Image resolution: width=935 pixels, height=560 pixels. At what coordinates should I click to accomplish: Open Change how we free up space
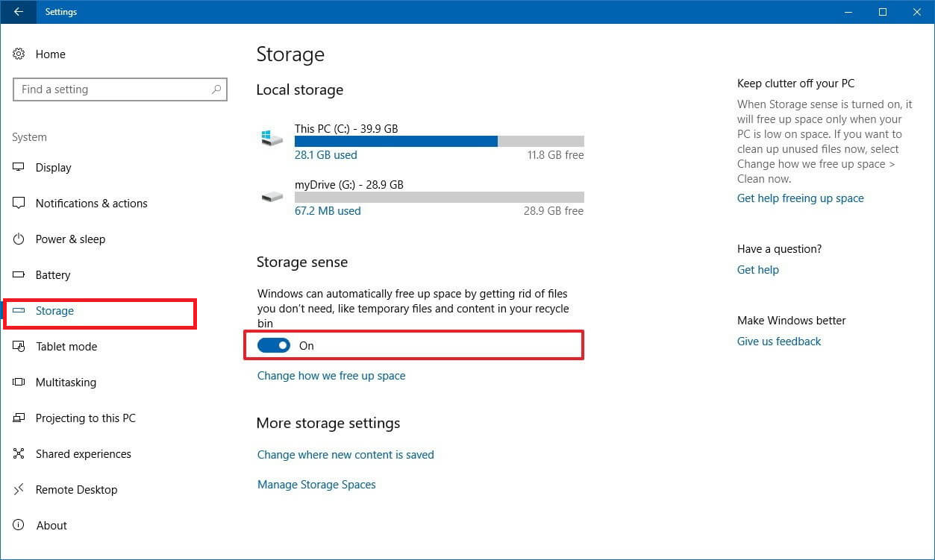pos(331,376)
